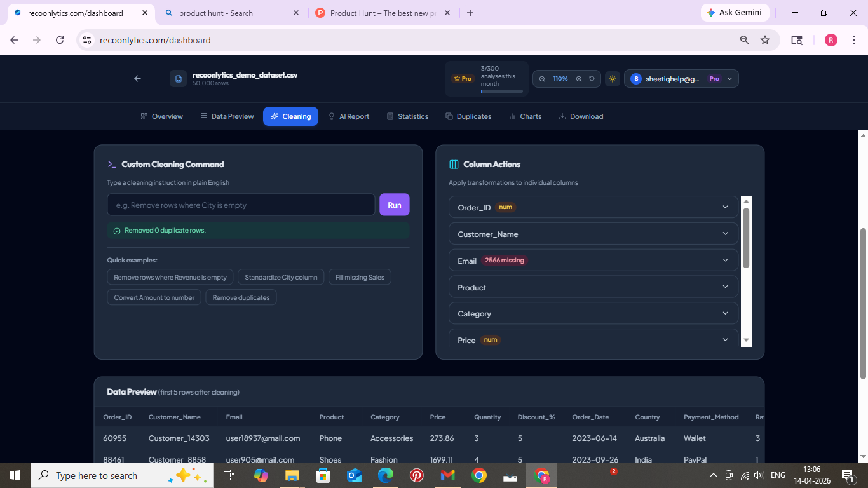The height and width of the screenshot is (488, 868).
Task: Reset zoom with the circular arrow icon
Action: click(x=592, y=79)
